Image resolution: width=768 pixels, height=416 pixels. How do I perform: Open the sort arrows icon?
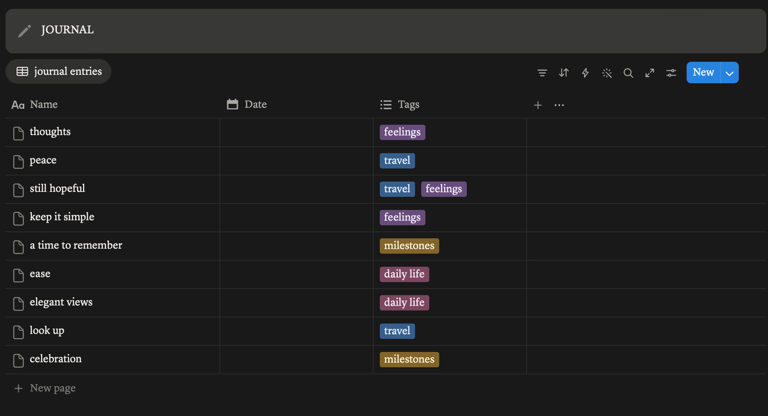[x=564, y=73]
